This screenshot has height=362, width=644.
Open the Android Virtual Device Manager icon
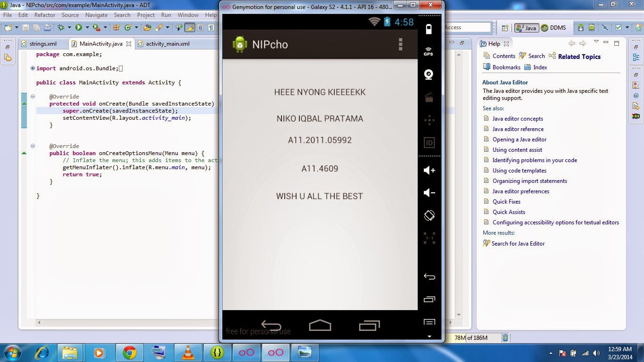pos(592,27)
